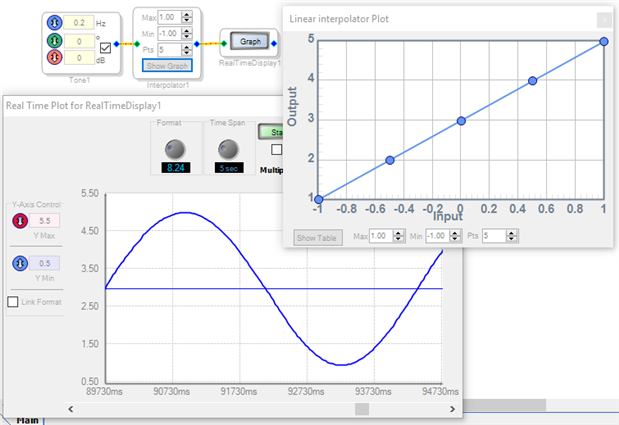Click the real time plot scroll left arrow
619x425 pixels.
coord(71,409)
